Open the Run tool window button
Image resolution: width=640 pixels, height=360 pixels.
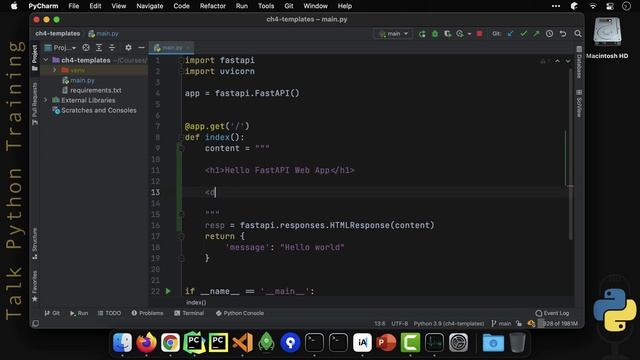coord(79,313)
